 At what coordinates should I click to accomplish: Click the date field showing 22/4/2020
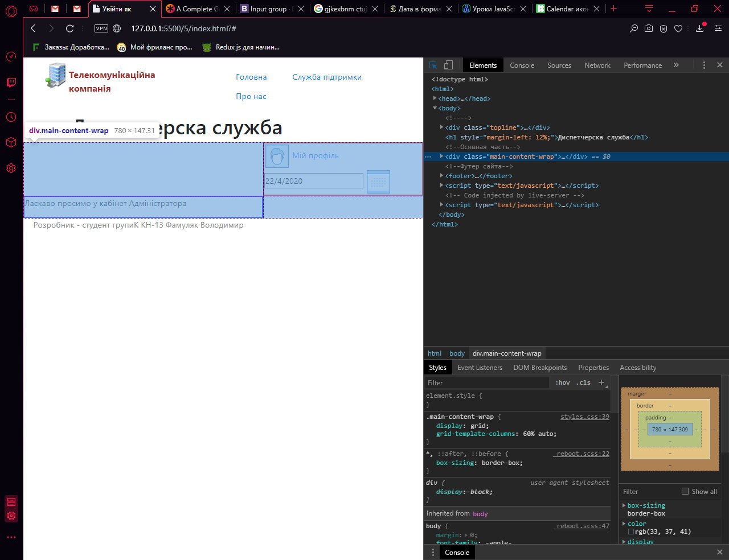tap(313, 181)
